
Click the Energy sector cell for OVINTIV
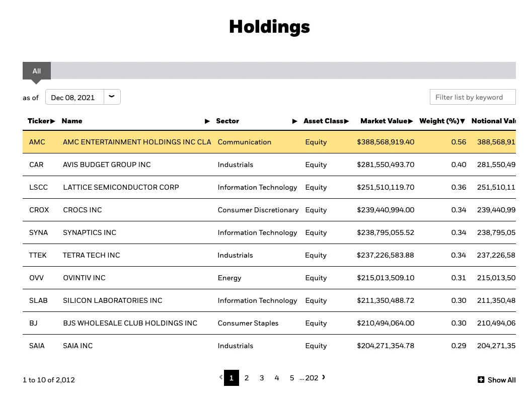tap(230, 278)
